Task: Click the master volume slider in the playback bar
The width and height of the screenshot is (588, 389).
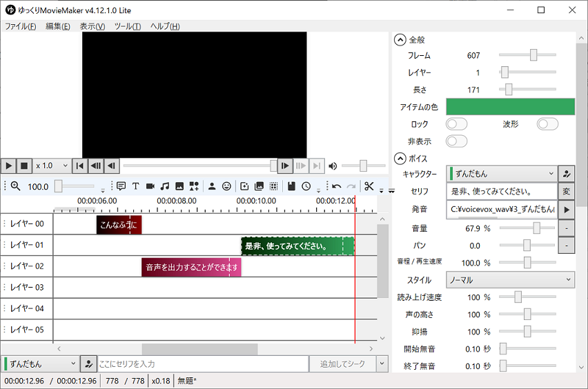Action: (364, 166)
